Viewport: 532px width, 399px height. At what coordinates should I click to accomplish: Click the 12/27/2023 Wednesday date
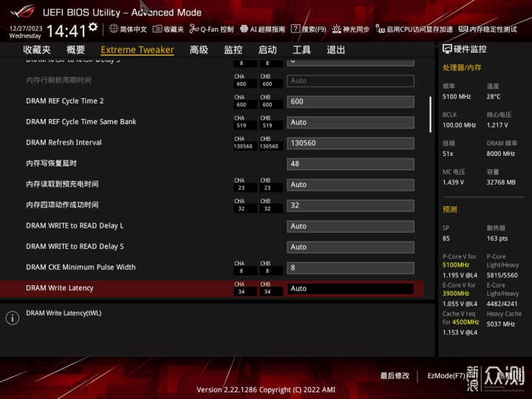25,32
